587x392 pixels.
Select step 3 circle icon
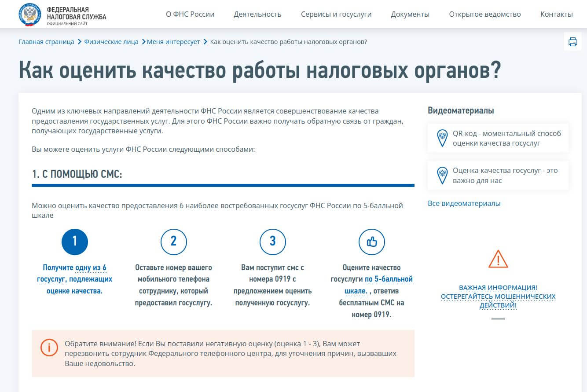point(272,242)
